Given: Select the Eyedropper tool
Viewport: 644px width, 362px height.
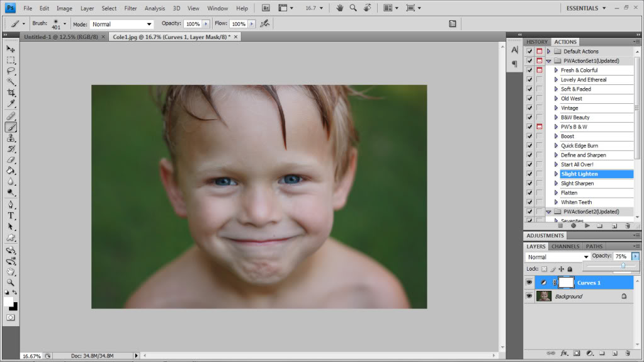Looking at the screenshot, I should click(11, 103).
